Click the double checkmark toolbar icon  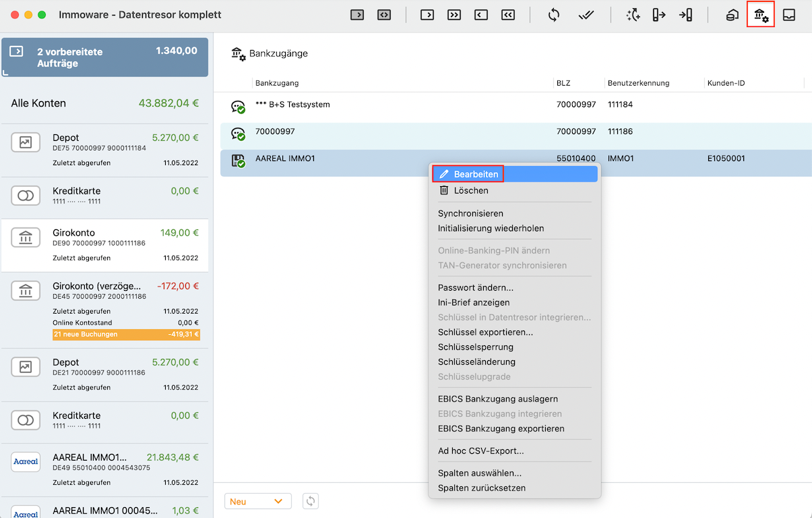coord(586,15)
